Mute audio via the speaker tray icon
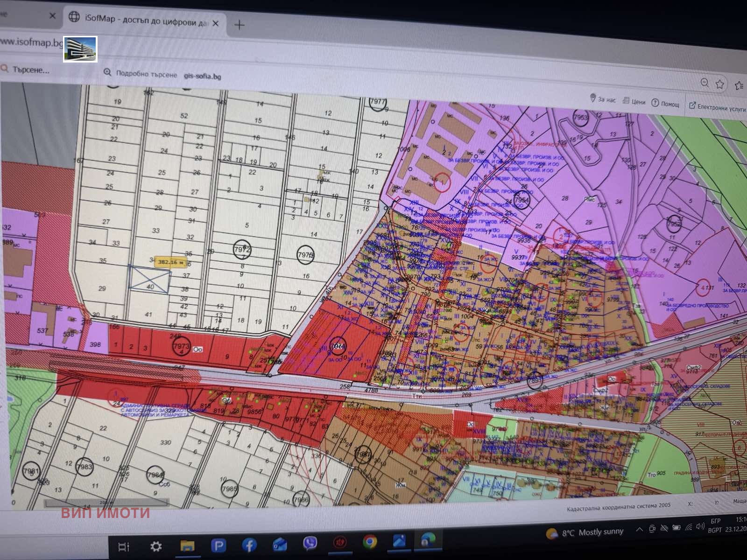 point(700,527)
